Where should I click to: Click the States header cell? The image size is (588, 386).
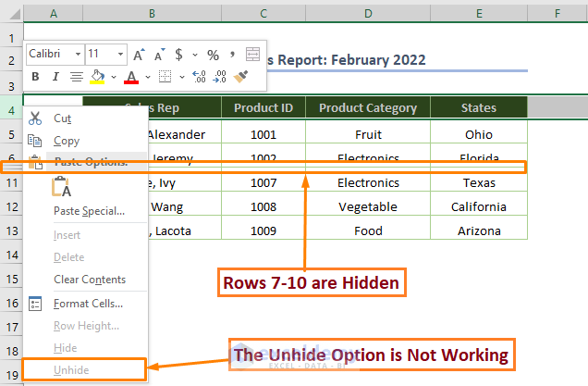tap(479, 107)
